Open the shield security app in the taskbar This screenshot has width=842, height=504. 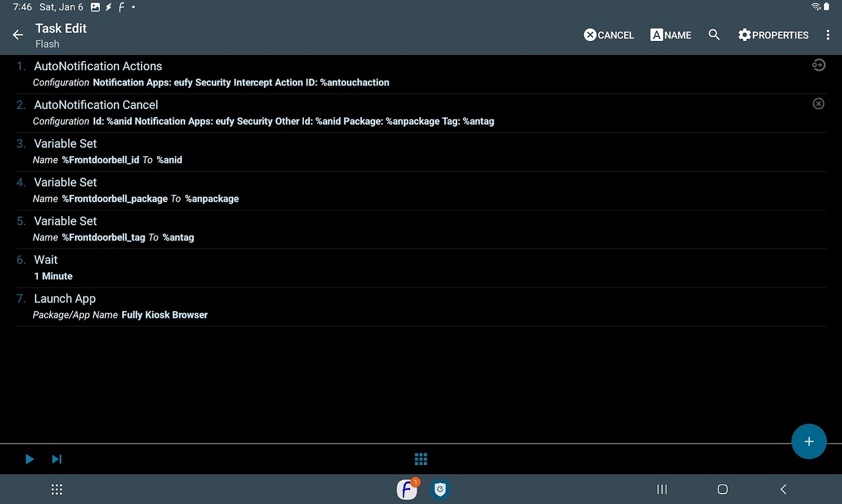(x=440, y=489)
